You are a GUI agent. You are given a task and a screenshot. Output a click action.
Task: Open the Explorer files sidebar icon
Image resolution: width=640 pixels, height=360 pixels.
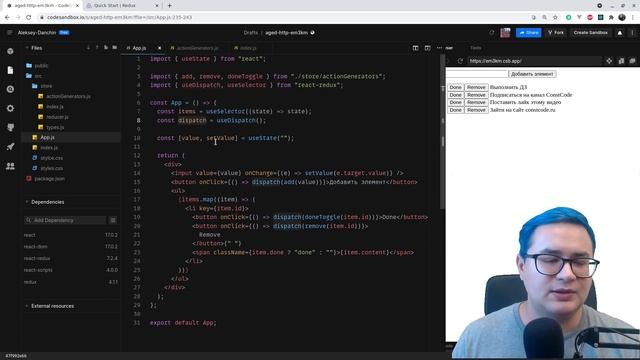[x=10, y=70]
